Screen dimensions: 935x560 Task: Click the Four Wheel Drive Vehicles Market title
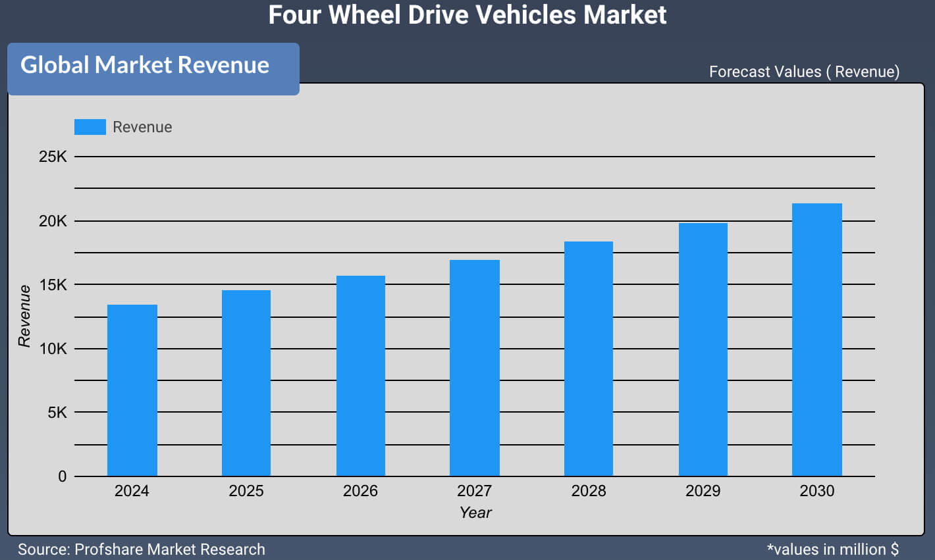(467, 14)
